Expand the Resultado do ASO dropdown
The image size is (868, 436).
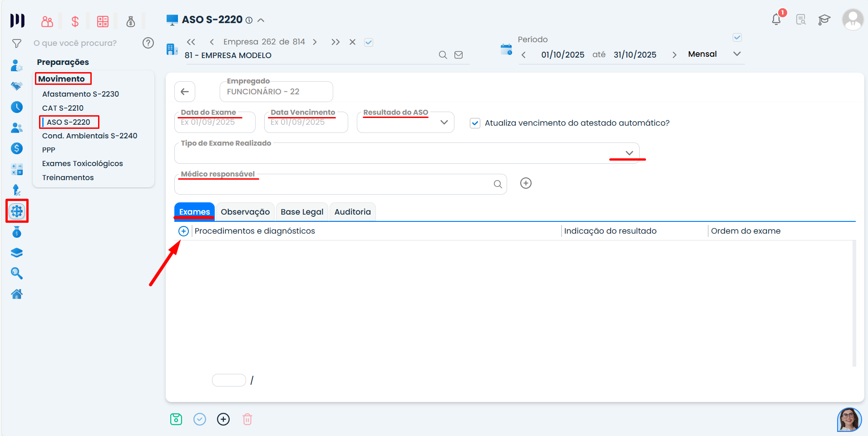pyautogui.click(x=444, y=122)
